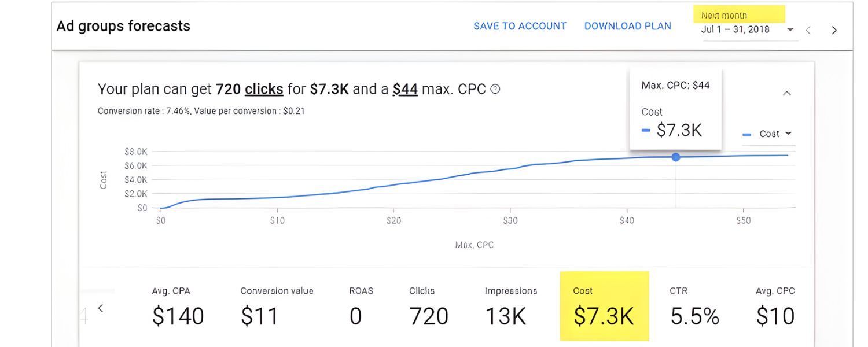868x347 pixels.
Task: Click the help icon beside max. CPC
Action: (495, 89)
